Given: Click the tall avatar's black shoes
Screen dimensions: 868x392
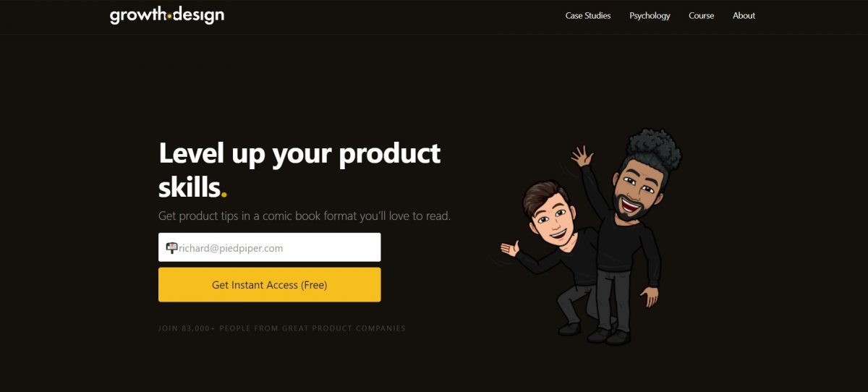Looking at the screenshot, I should pyautogui.click(x=609, y=338).
